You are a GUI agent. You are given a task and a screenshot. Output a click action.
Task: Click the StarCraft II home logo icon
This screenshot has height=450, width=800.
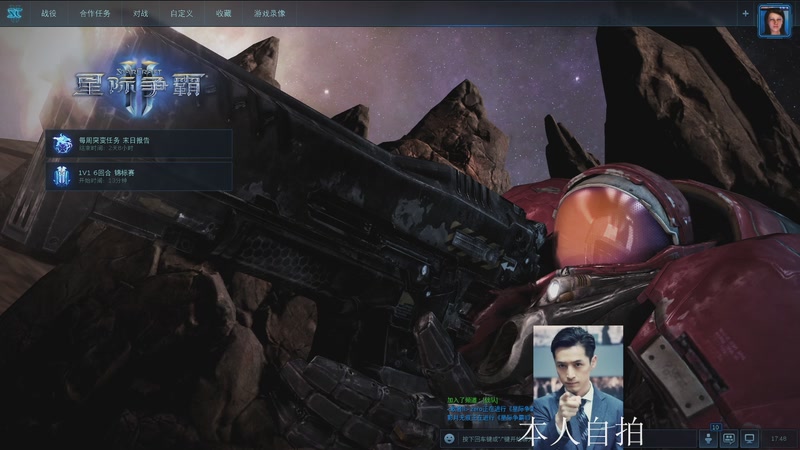pyautogui.click(x=14, y=13)
